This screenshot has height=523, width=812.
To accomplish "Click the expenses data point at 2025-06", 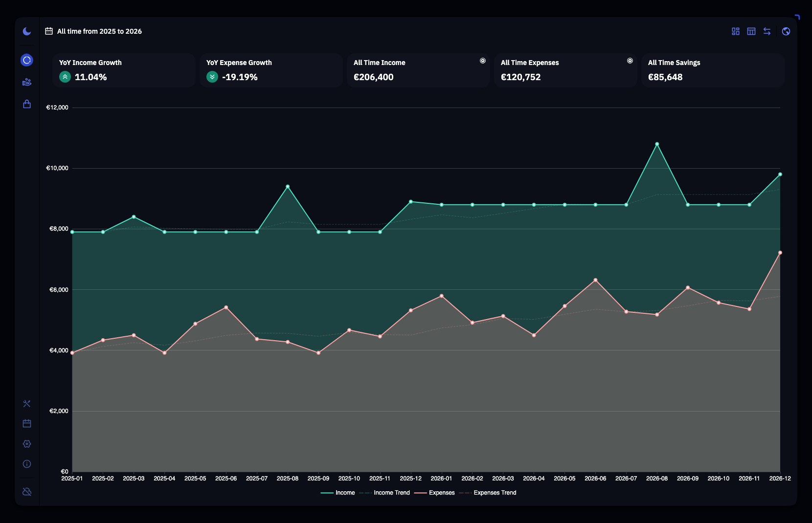I will (226, 307).
